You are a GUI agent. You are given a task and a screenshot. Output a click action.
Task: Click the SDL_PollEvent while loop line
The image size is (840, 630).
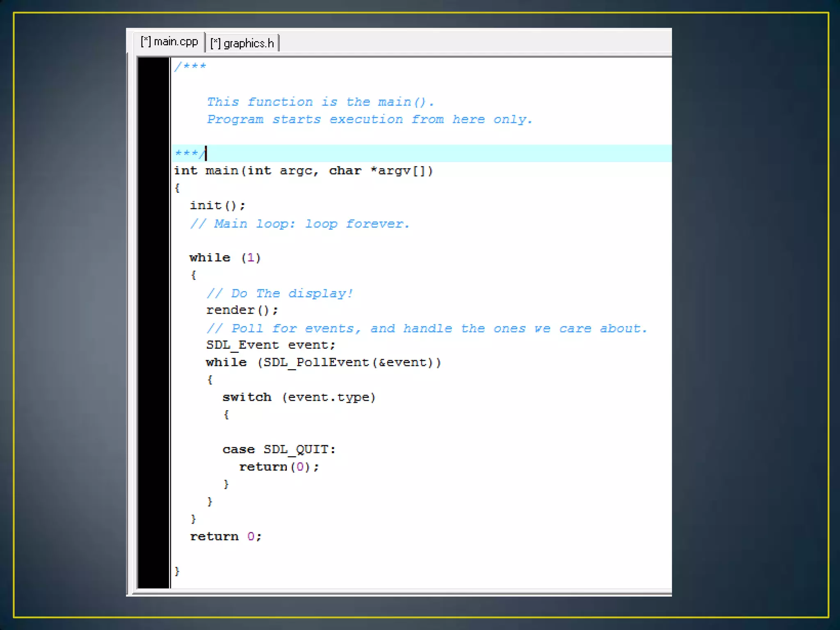(x=323, y=363)
